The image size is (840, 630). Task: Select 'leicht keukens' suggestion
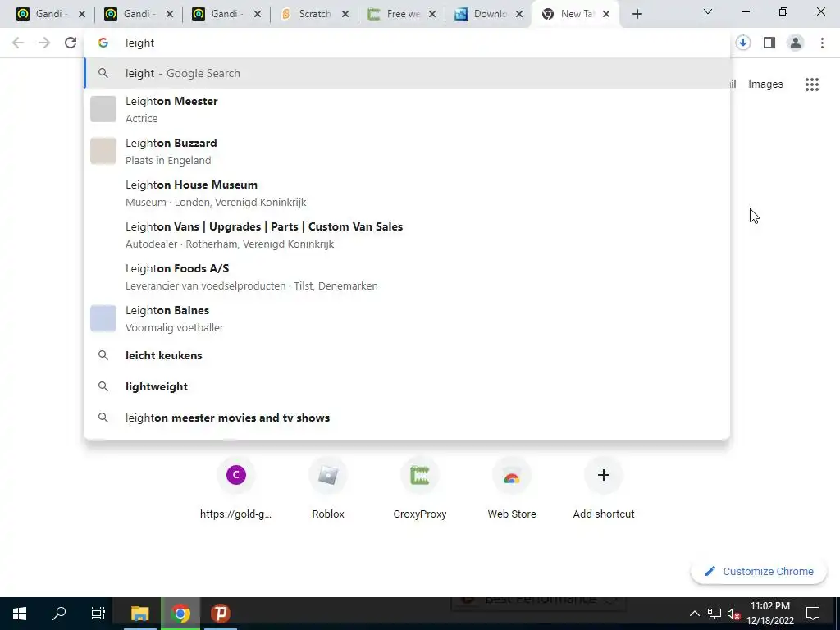(407, 356)
